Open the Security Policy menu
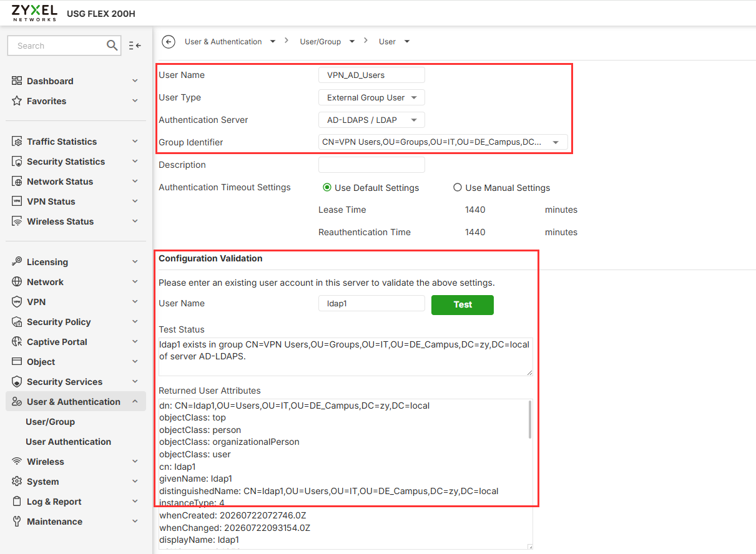This screenshot has width=756, height=554. [76, 322]
